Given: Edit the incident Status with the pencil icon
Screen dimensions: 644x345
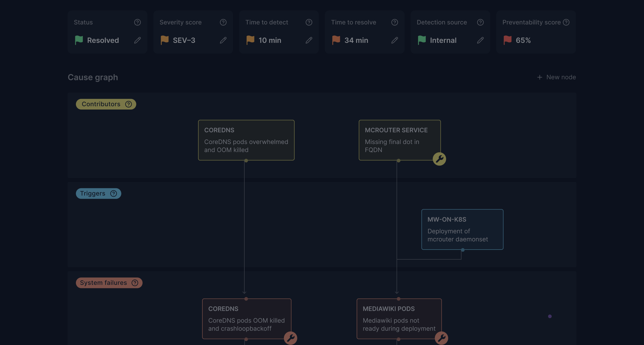Looking at the screenshot, I should (x=137, y=40).
